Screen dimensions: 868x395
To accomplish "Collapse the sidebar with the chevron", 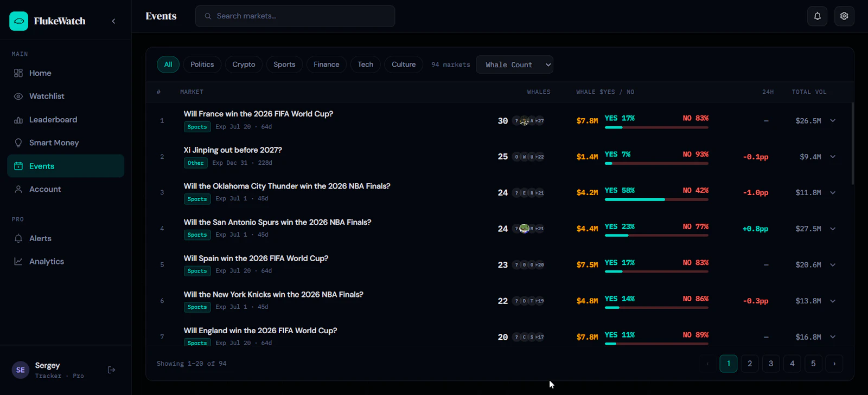I will click(113, 21).
